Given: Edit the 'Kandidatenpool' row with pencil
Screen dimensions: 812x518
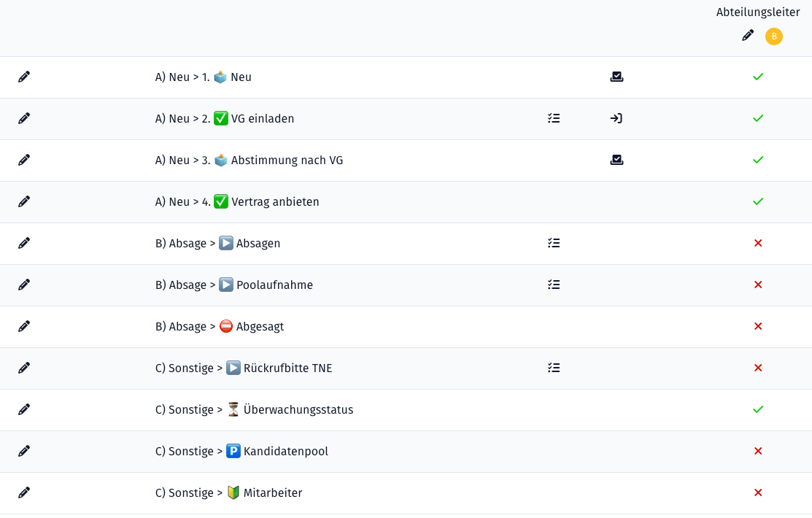Looking at the screenshot, I should [x=24, y=451].
